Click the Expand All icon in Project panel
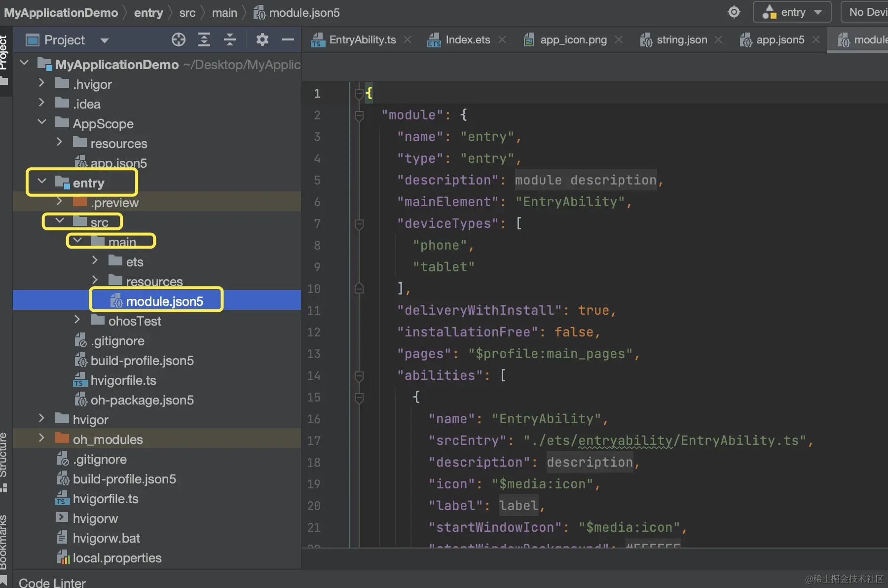 coord(204,39)
